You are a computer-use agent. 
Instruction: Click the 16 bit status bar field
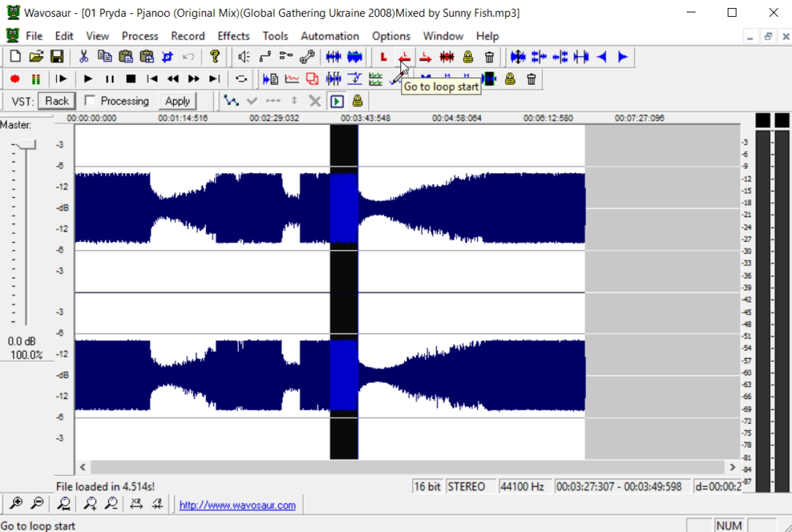428,487
